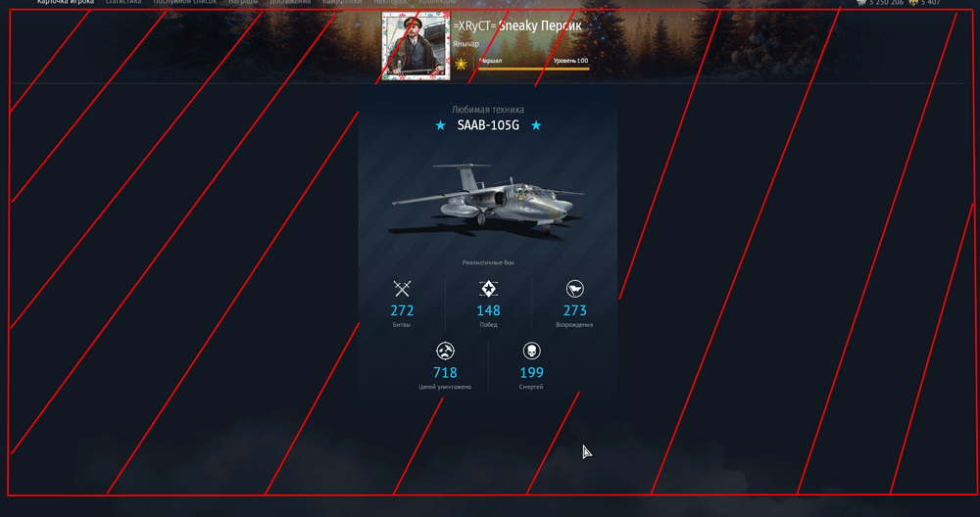Click the player name Sneaky Персик
This screenshot has height=517, width=980.
(540, 26)
